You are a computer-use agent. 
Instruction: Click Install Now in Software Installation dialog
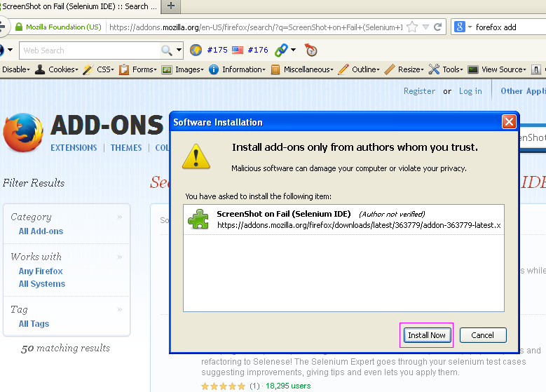(x=427, y=335)
